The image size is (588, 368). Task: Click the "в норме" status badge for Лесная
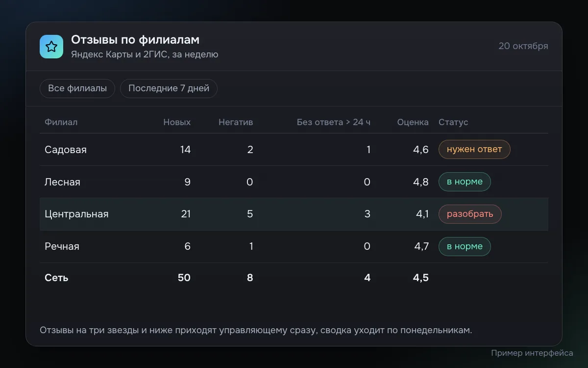[465, 182]
